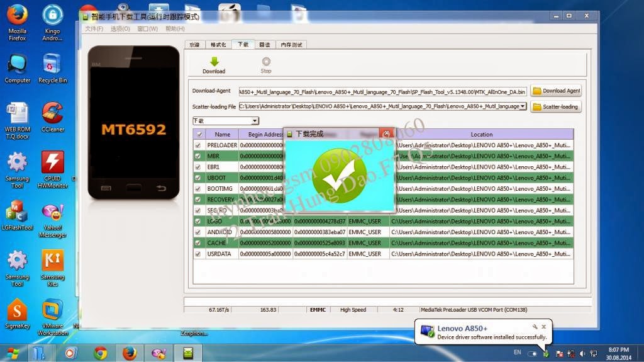Open the lower Samsung Tool gear icon
644x362 pixels.
17,268
